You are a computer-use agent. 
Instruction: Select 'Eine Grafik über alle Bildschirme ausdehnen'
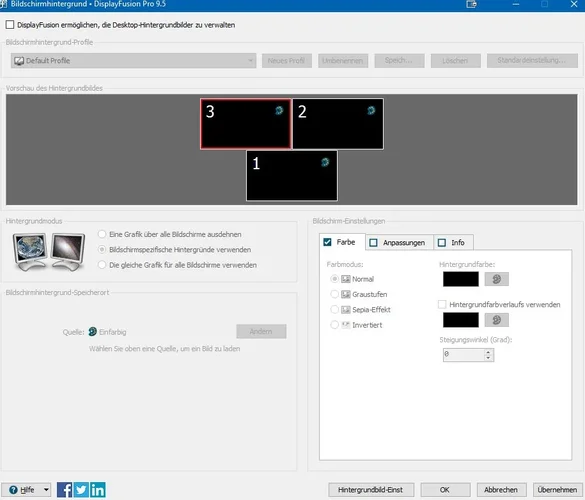click(102, 234)
